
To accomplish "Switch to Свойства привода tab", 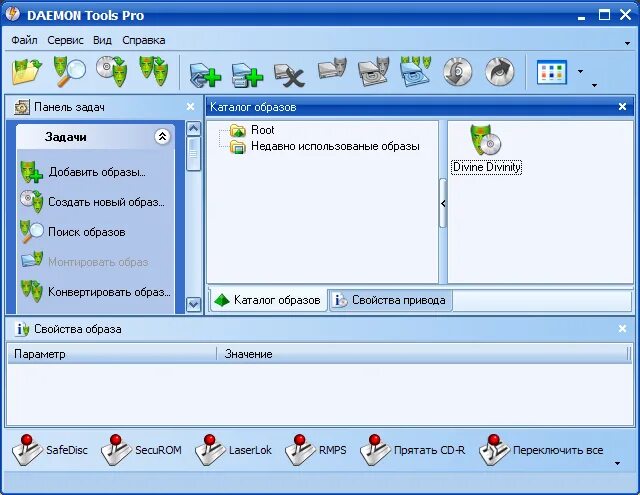I will [390, 300].
